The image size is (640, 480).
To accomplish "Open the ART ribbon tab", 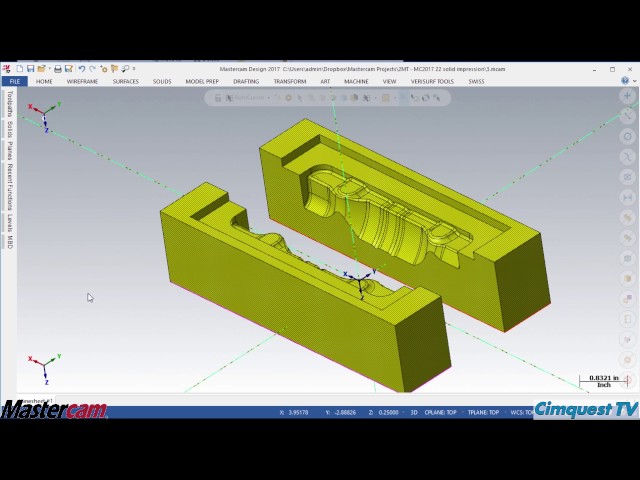I will (325, 81).
